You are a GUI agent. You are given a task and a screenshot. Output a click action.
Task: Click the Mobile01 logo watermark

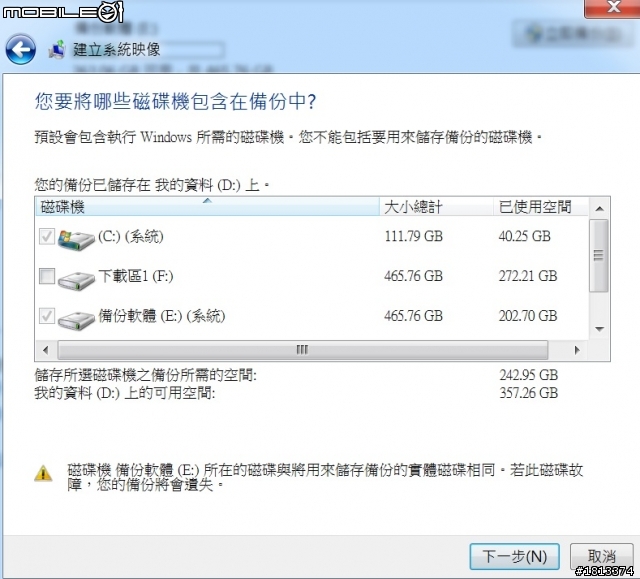pyautogui.click(x=63, y=11)
